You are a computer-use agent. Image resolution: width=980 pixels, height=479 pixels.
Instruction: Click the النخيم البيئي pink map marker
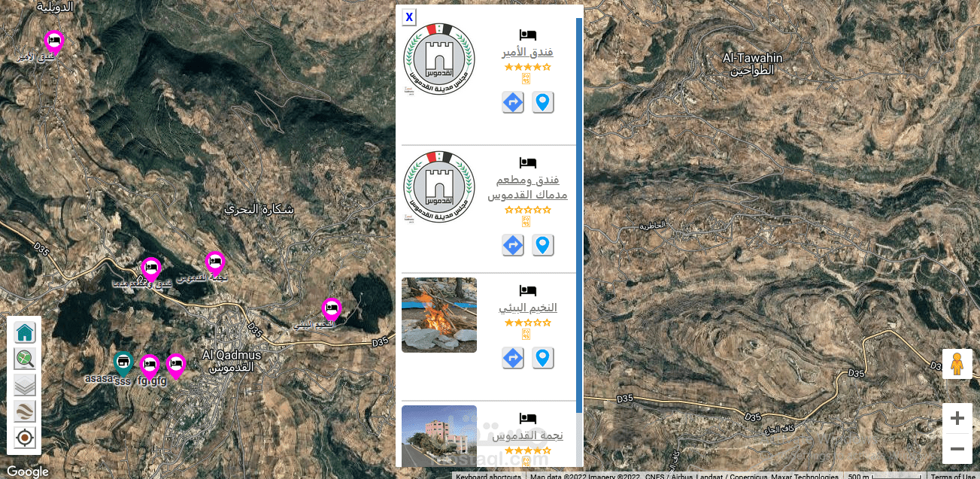[332, 310]
